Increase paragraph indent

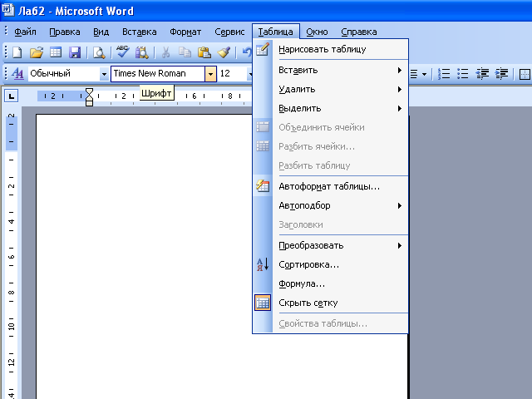click(501, 73)
